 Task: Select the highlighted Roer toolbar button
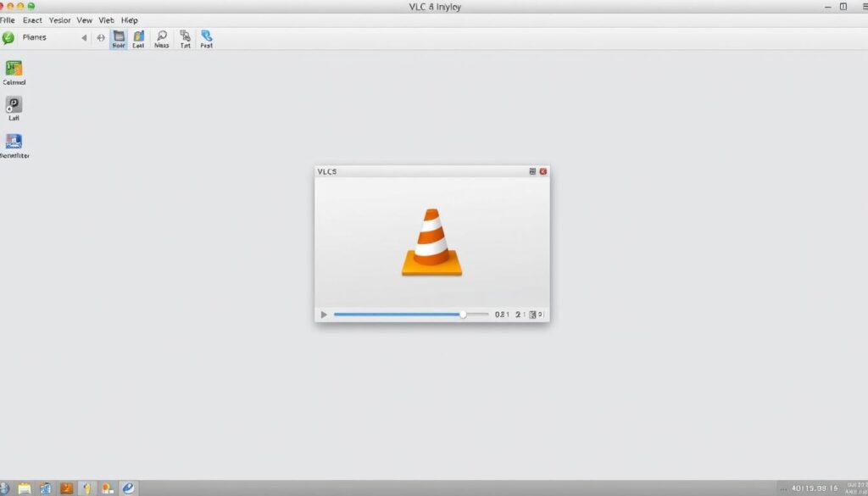(x=119, y=39)
